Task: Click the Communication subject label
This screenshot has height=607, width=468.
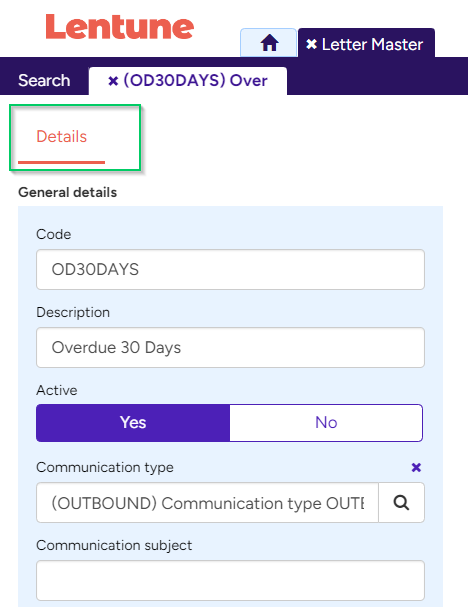Action: (x=114, y=545)
